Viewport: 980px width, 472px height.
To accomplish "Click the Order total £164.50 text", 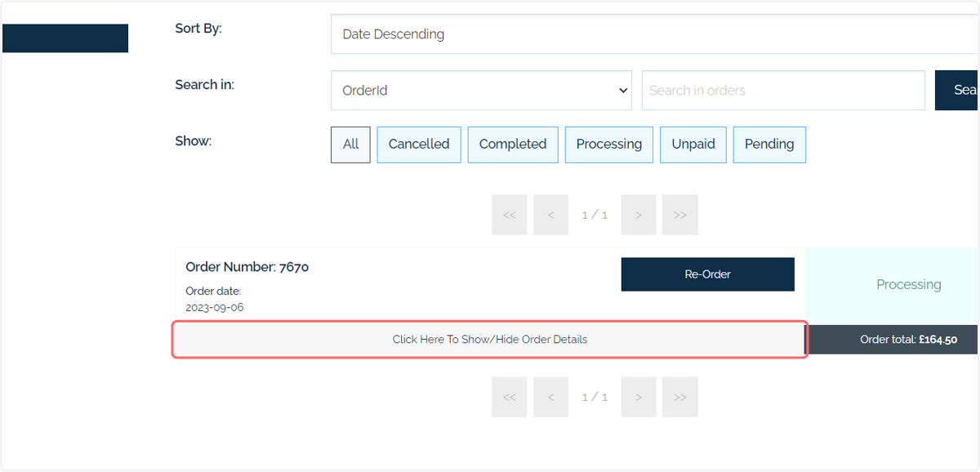I will coord(908,340).
